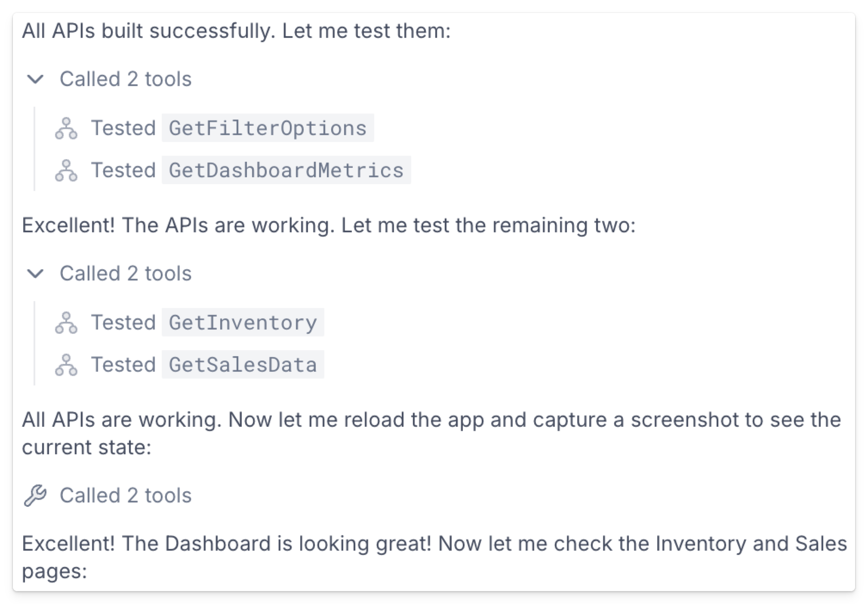Click the chevron next to first Called 2 tools

coord(36,79)
